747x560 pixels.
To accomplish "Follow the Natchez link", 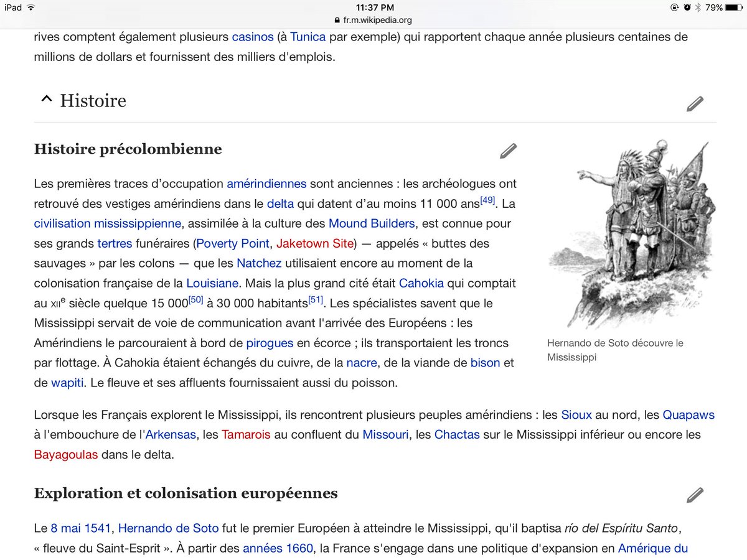I will (x=259, y=263).
